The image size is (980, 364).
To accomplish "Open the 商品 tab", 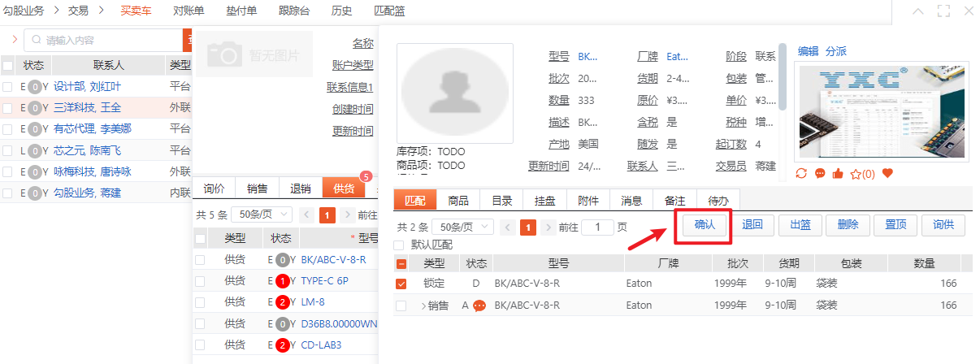I will (457, 200).
